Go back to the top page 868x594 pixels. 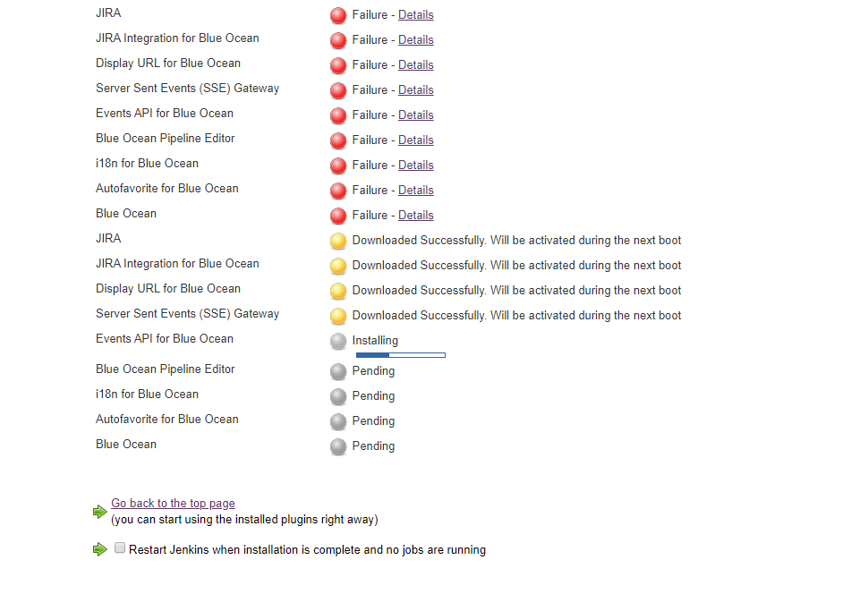click(x=173, y=504)
